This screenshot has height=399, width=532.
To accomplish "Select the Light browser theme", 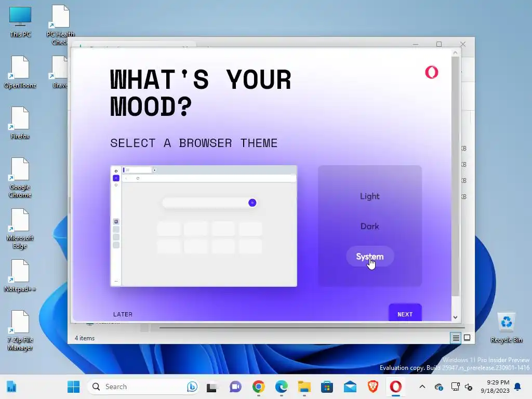I will pos(369,196).
